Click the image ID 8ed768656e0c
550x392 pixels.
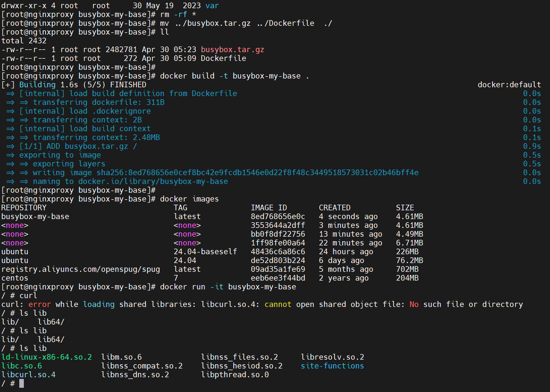278,217
